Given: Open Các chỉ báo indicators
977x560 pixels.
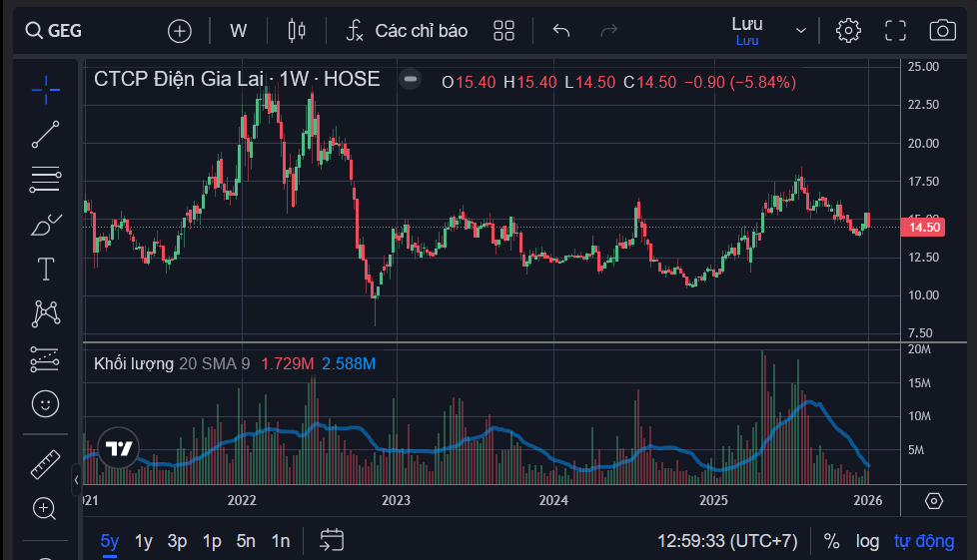Looking at the screenshot, I should coord(407,30).
